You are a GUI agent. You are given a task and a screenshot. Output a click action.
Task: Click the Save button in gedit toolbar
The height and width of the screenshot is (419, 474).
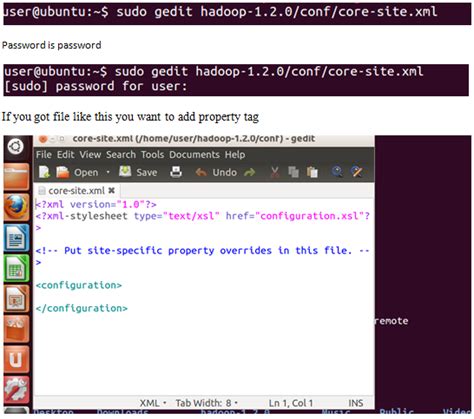pyautogui.click(x=138, y=172)
